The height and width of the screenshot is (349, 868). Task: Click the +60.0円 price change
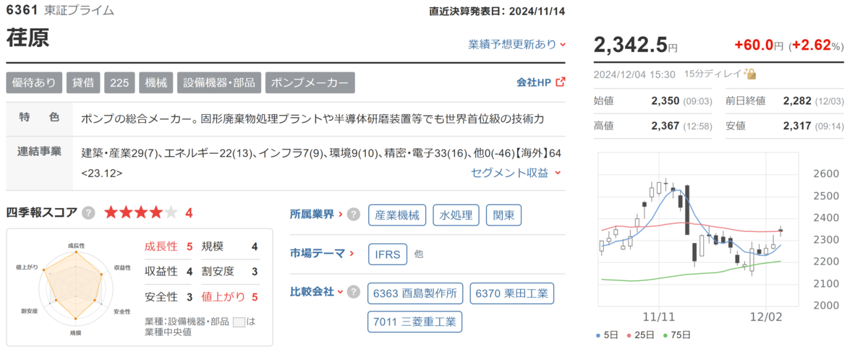pos(758,46)
